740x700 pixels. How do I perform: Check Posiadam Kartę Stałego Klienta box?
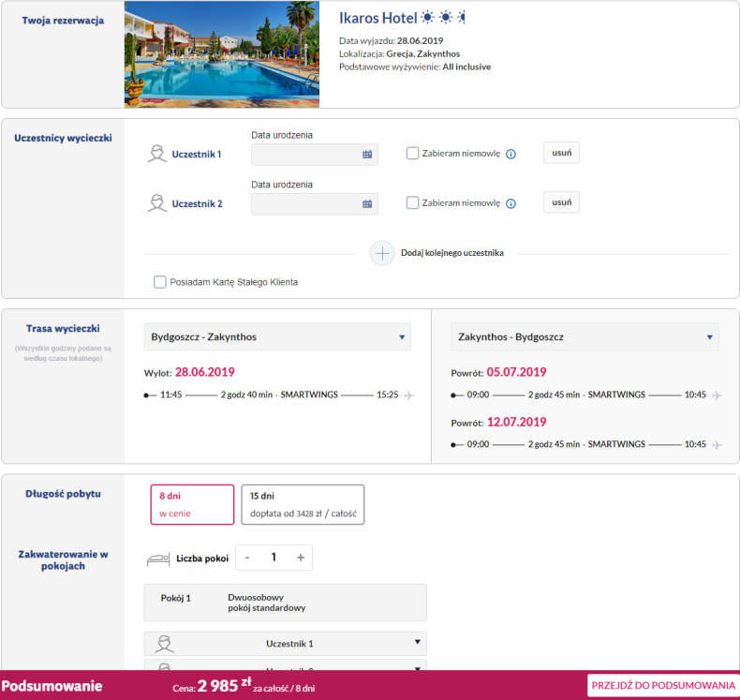pyautogui.click(x=160, y=282)
